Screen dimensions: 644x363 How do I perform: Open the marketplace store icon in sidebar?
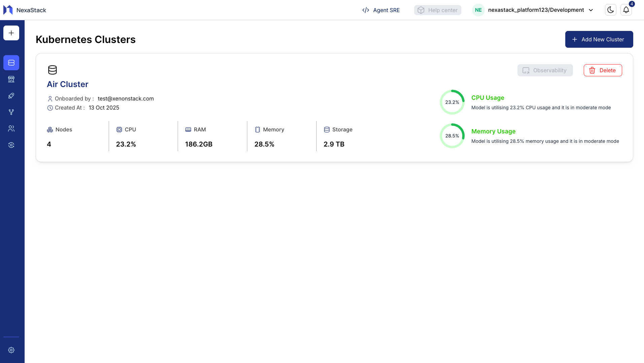[11, 79]
